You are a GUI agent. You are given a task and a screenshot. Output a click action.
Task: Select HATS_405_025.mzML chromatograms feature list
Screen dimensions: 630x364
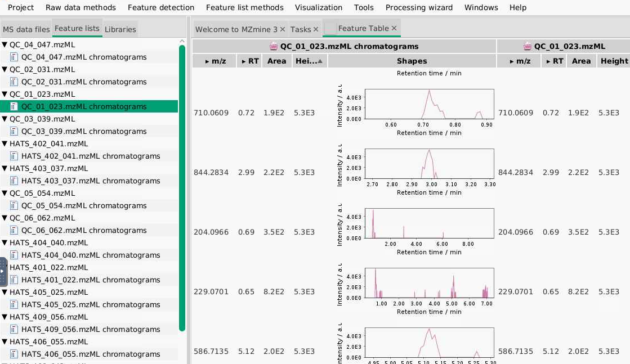click(x=91, y=304)
